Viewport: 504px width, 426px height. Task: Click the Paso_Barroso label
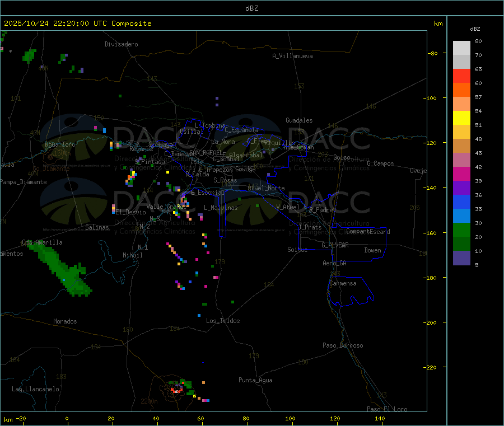[x=343, y=345]
